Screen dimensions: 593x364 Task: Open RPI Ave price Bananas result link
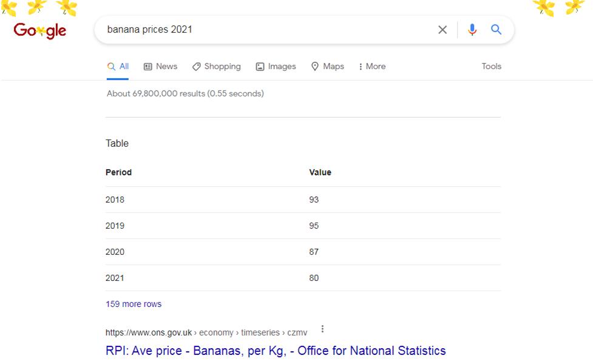pos(276,351)
